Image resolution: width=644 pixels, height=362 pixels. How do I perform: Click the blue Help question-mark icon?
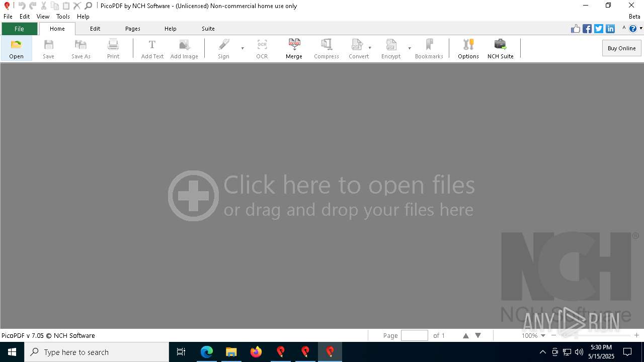633,29
